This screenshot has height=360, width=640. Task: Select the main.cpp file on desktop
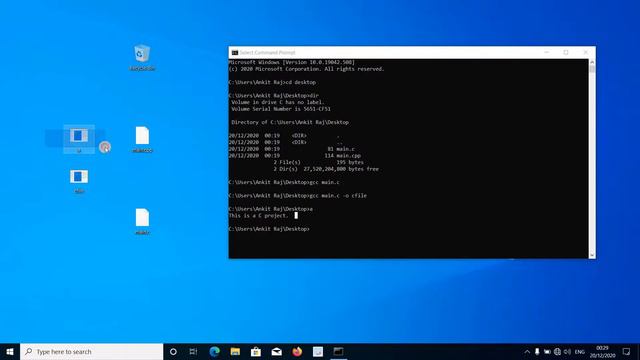[142, 139]
